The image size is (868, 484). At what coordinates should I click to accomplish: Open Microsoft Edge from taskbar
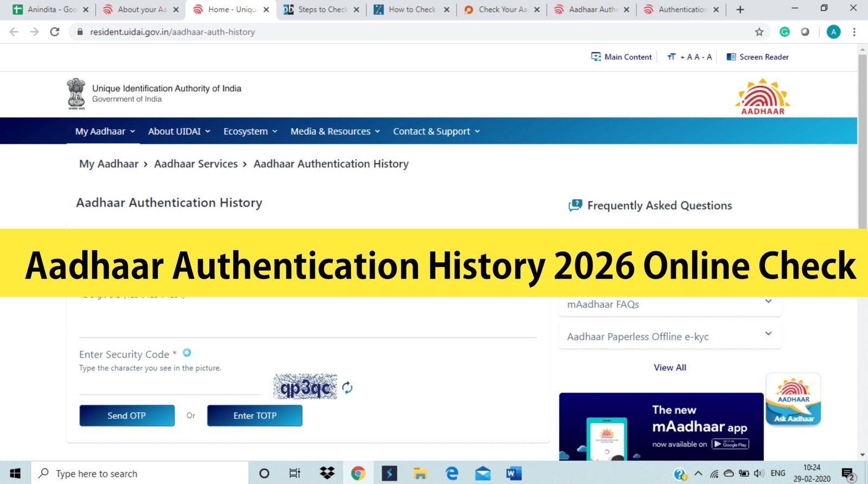pos(451,473)
